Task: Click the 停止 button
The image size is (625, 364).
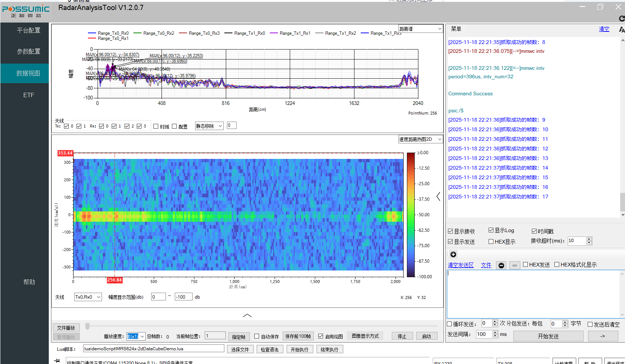Action: tap(402, 336)
